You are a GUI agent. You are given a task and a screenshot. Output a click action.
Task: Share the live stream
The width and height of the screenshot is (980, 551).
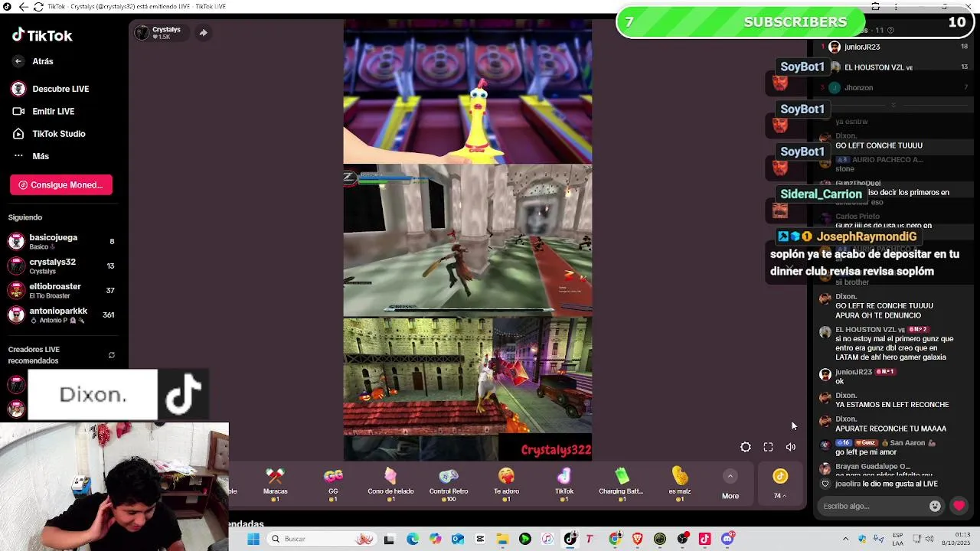pyautogui.click(x=203, y=32)
